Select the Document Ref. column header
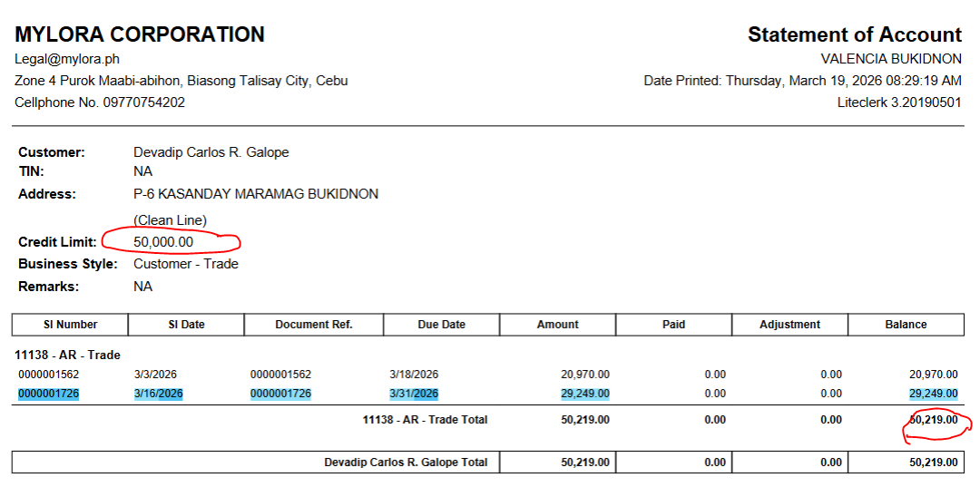 click(314, 325)
